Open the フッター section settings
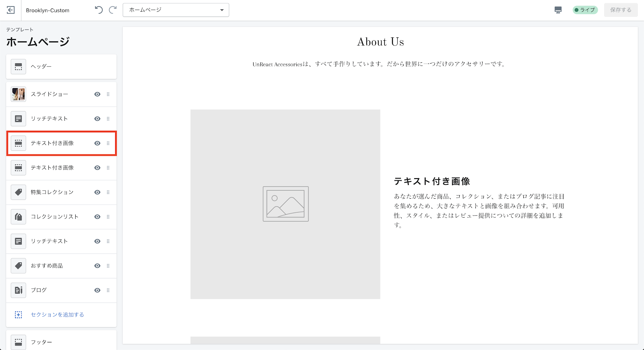 (61, 342)
